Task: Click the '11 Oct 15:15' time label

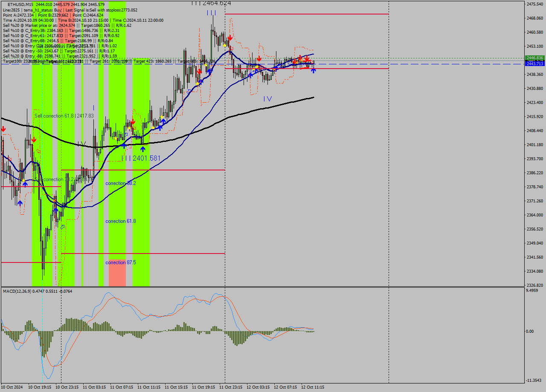Action: pyautogui.click(x=176, y=387)
